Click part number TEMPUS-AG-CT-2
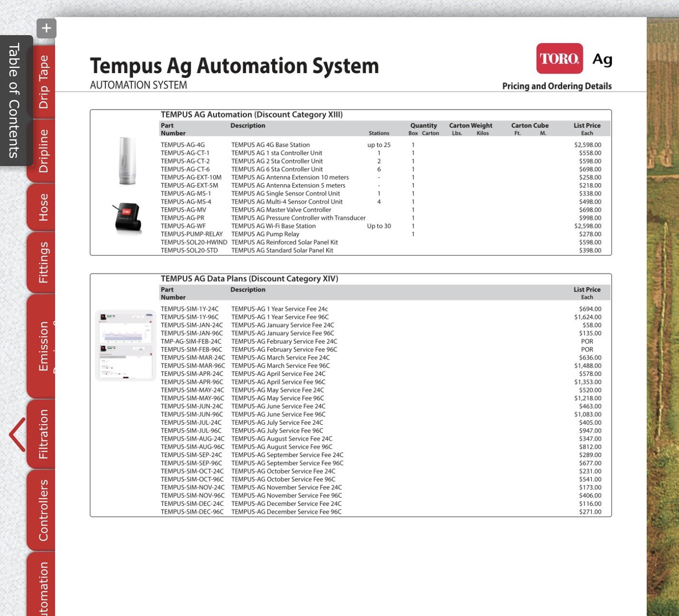The height and width of the screenshot is (616, 679). click(x=185, y=161)
